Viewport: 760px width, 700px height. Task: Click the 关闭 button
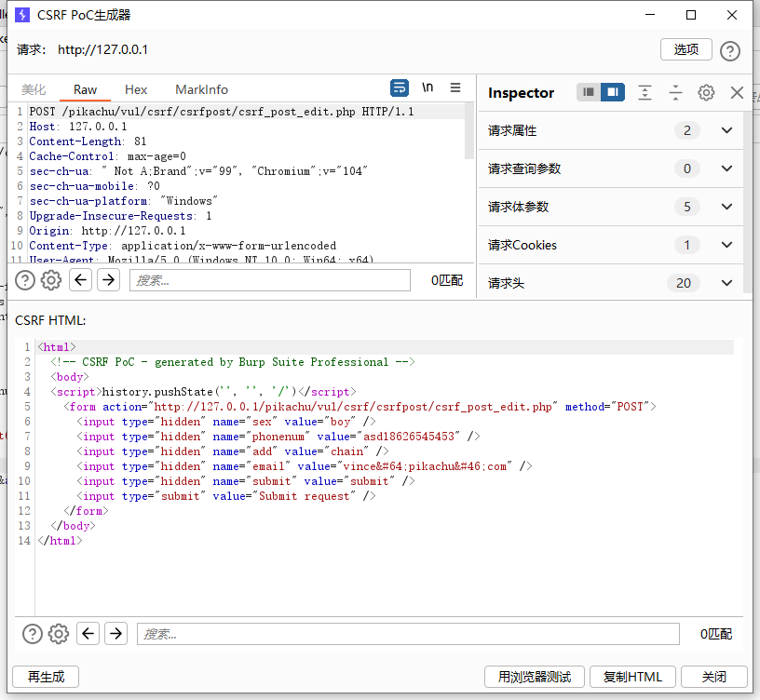point(714,677)
